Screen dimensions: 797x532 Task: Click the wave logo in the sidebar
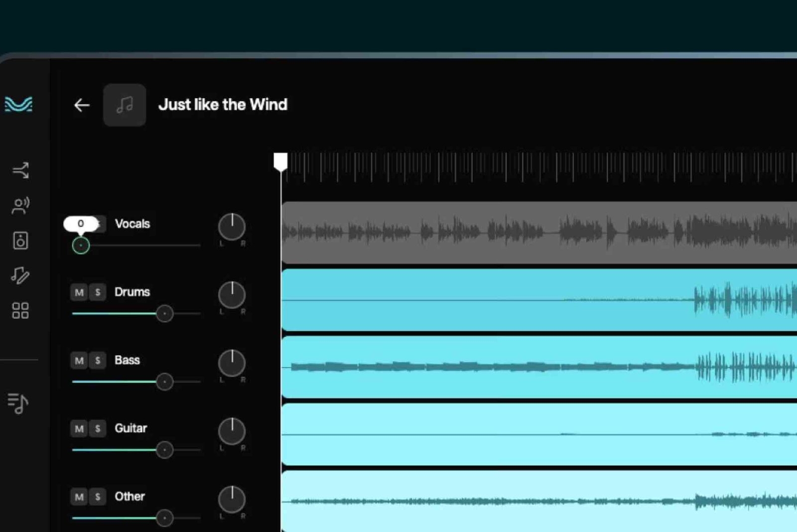click(19, 104)
